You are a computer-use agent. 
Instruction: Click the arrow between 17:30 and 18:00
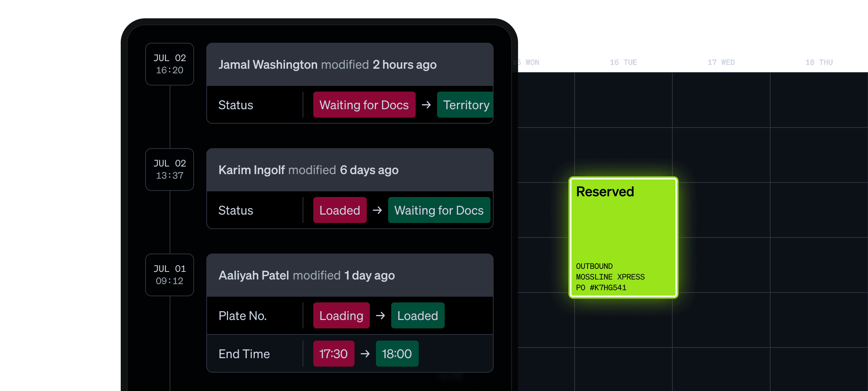(x=365, y=354)
